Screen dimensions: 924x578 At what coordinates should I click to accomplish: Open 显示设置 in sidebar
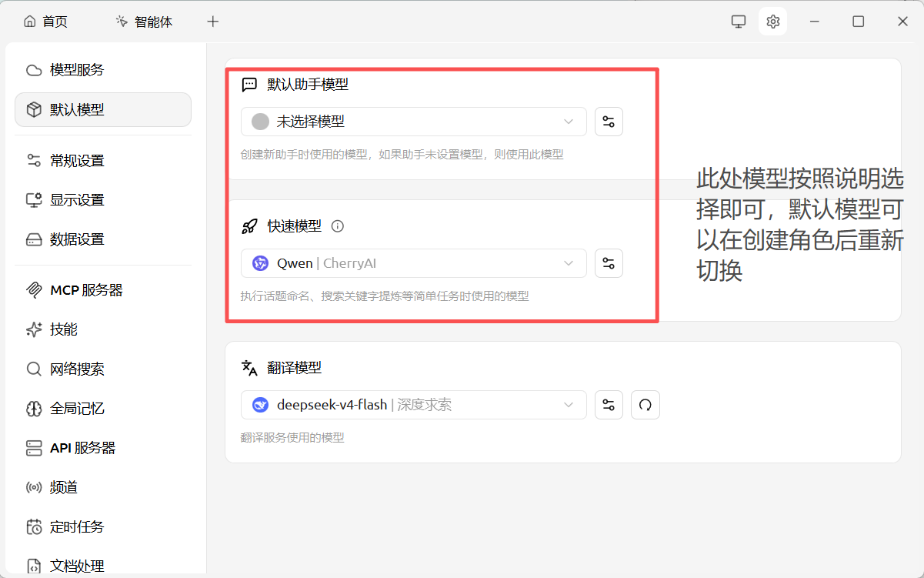click(x=103, y=200)
